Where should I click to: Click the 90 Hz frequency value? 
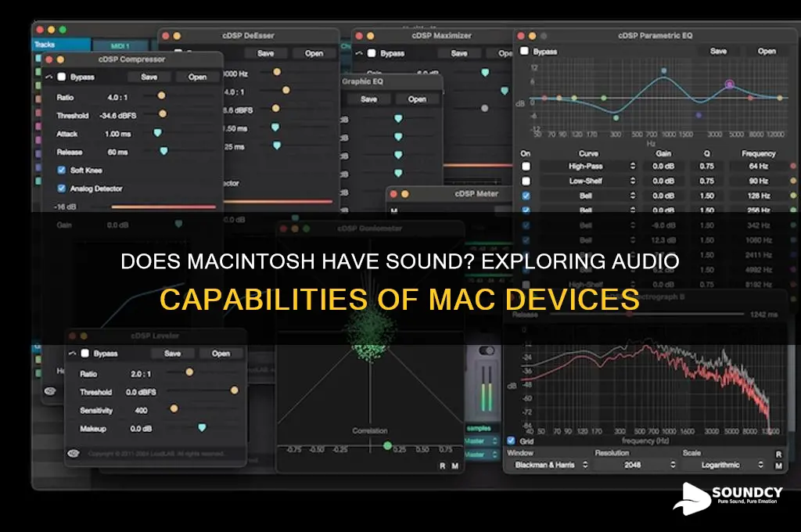(x=759, y=181)
